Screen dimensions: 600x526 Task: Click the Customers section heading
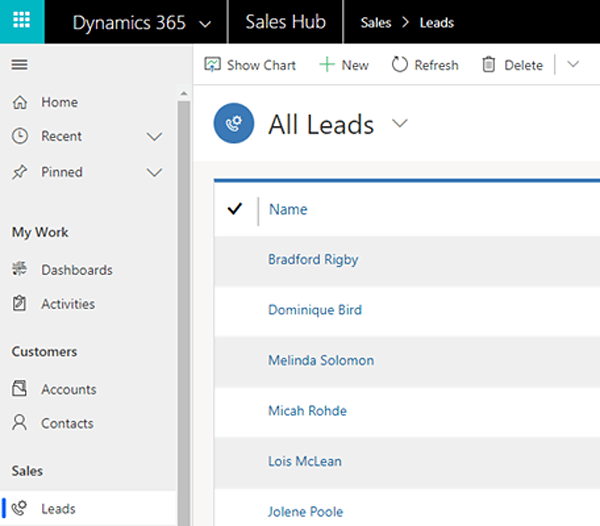pyautogui.click(x=44, y=352)
